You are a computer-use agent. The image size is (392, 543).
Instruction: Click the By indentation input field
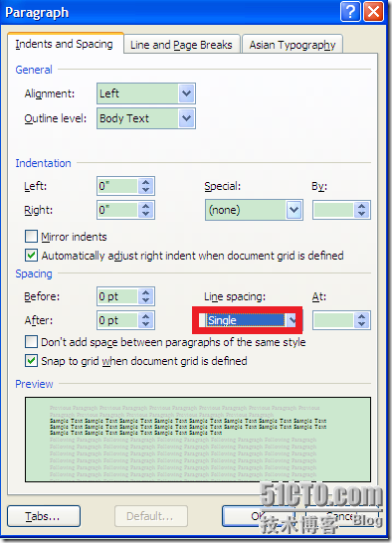[x=333, y=210]
